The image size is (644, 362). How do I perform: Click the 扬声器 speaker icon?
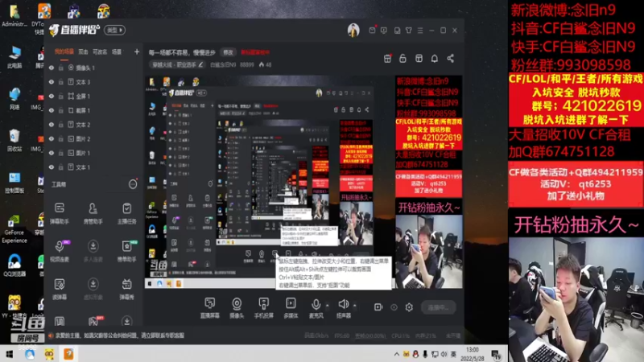344,304
